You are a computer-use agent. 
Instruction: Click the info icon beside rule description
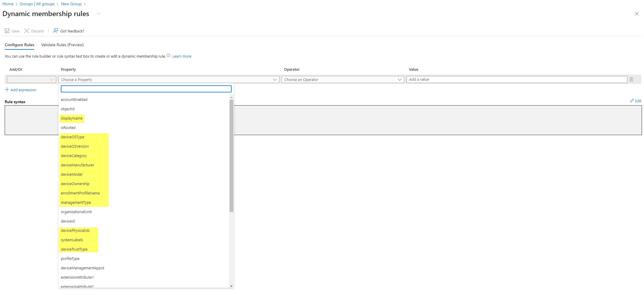point(168,56)
